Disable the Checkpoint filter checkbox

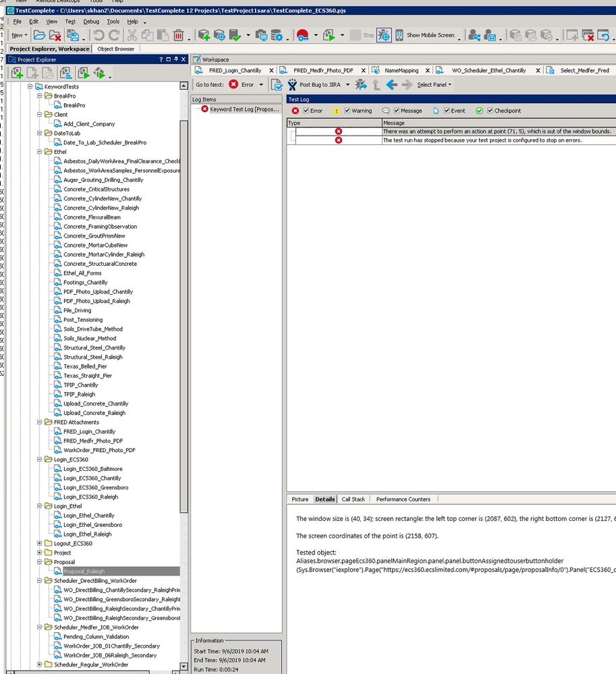click(x=490, y=111)
